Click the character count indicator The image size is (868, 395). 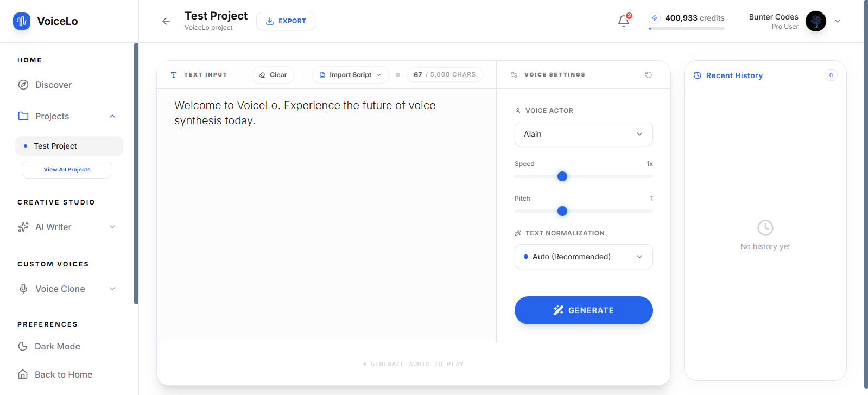click(445, 75)
